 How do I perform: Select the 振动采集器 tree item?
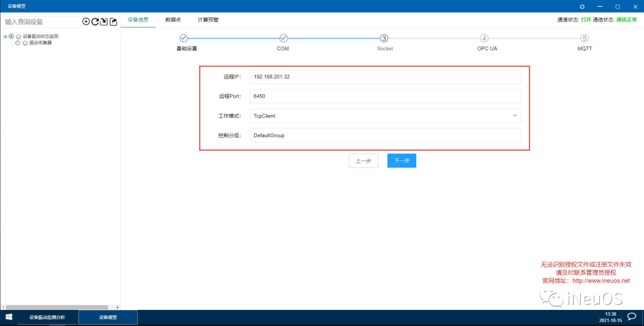coord(41,43)
